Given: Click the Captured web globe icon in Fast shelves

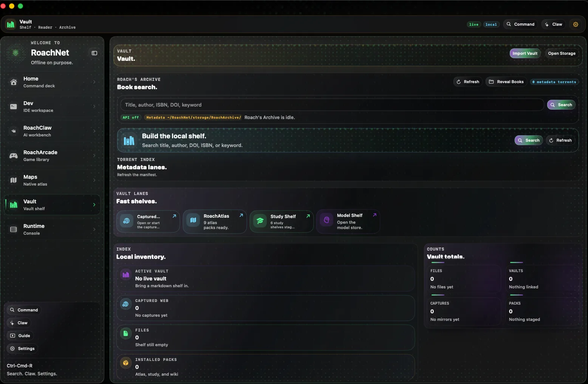Looking at the screenshot, I should (x=127, y=221).
